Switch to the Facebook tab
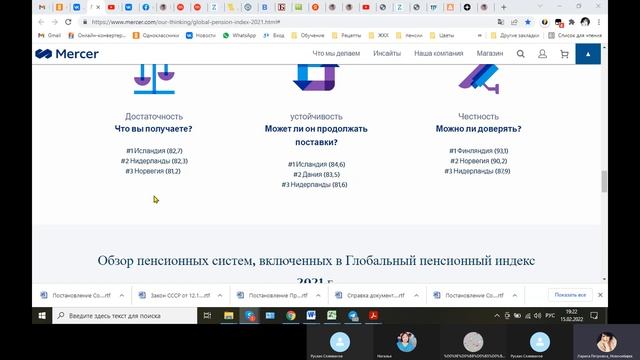Screen dimensions: 640x360 146,7
